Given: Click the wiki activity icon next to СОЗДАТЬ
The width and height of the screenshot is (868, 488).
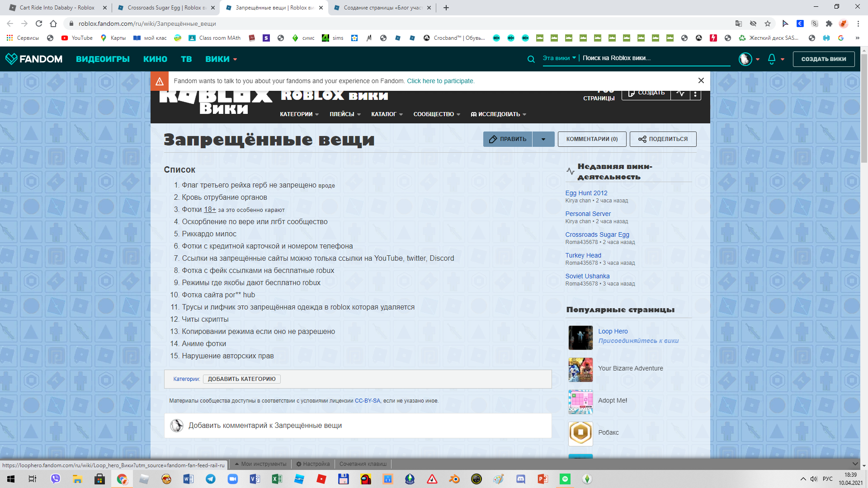Looking at the screenshot, I should tap(680, 93).
